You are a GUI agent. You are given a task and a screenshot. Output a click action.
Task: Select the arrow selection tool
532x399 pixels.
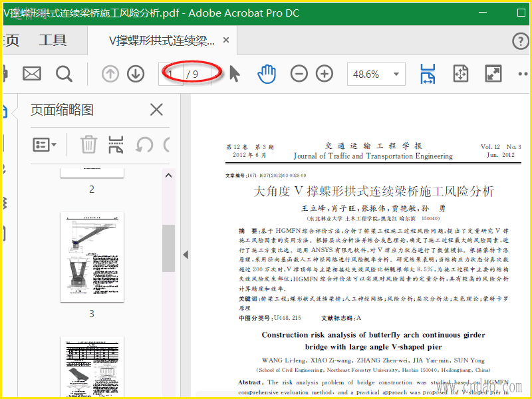coord(235,74)
